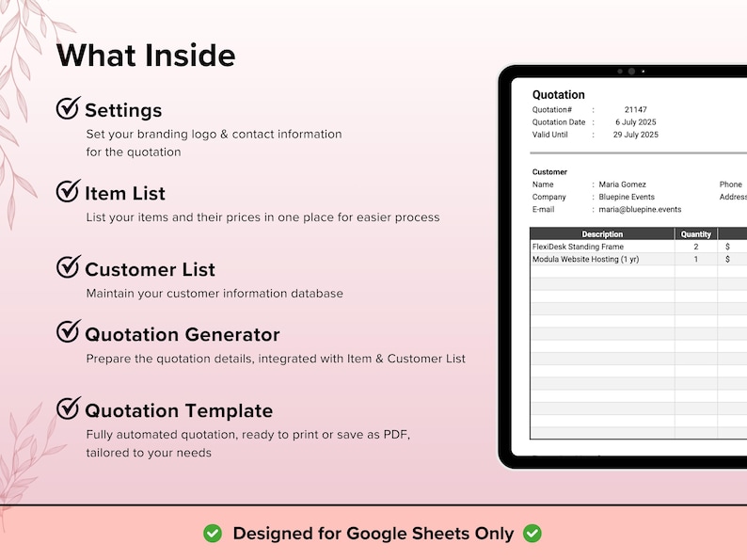Click the 'Quotation#' label
Image resolution: width=747 pixels, height=560 pixels.
(552, 109)
